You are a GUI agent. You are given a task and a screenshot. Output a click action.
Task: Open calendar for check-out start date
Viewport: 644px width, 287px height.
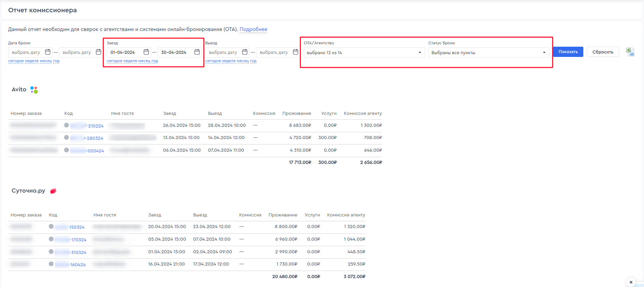(x=245, y=52)
